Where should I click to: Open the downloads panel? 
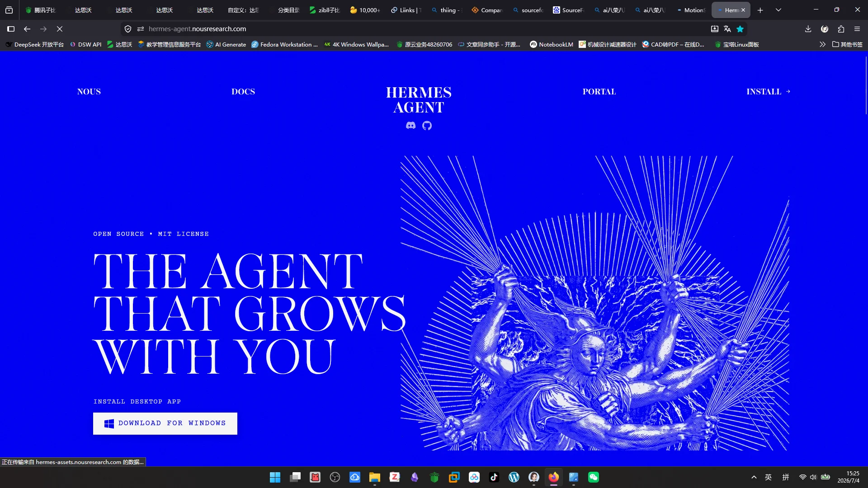coord(808,29)
